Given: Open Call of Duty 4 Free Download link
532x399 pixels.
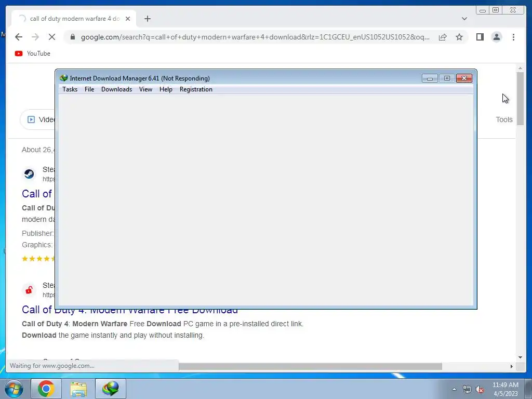Looking at the screenshot, I should pyautogui.click(x=129, y=310).
